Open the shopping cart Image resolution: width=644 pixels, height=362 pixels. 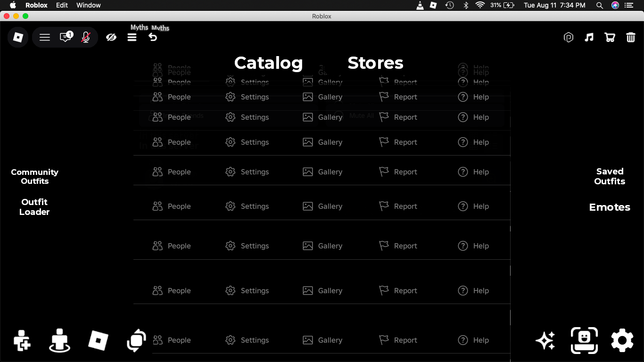[x=610, y=37]
